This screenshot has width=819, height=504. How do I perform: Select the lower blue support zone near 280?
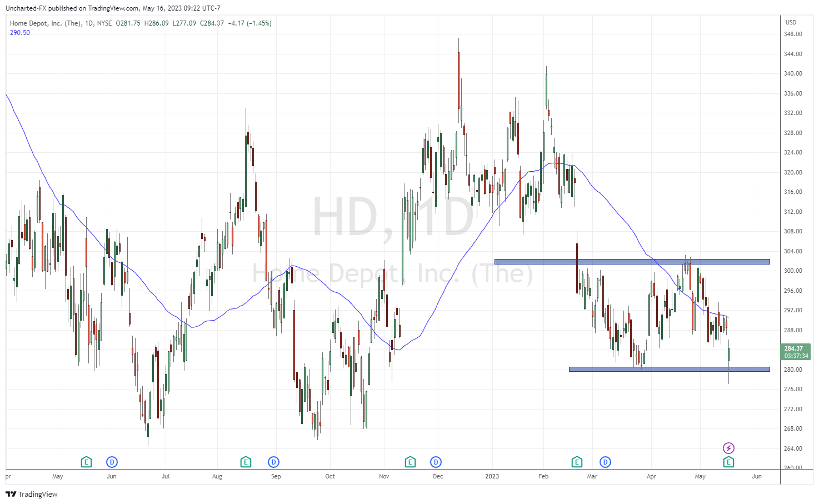[670, 369]
